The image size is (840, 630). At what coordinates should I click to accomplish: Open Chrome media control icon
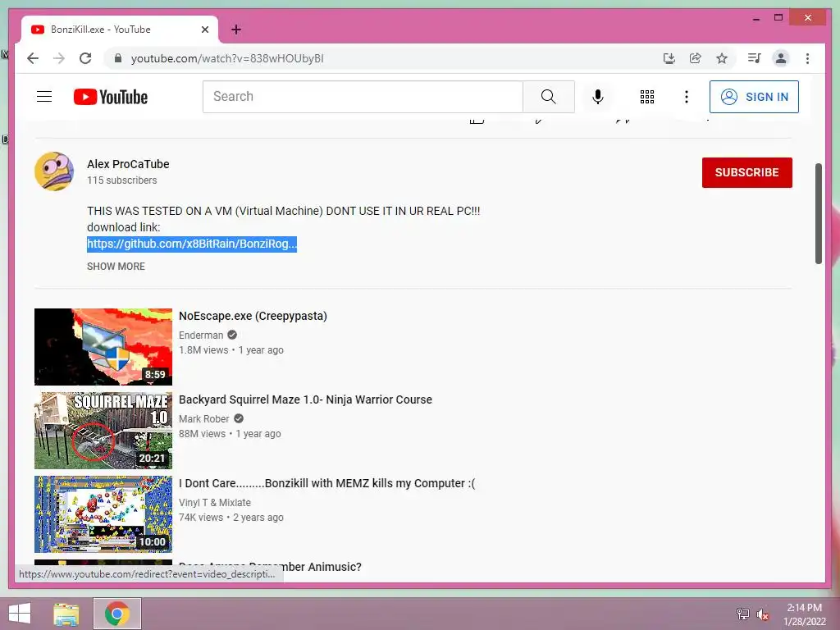(755, 58)
